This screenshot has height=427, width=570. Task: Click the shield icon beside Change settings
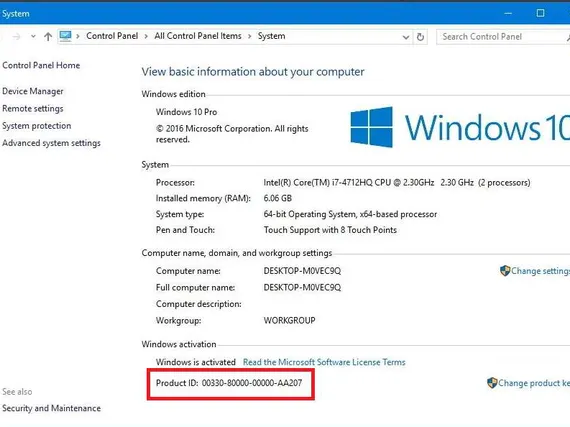coord(505,271)
